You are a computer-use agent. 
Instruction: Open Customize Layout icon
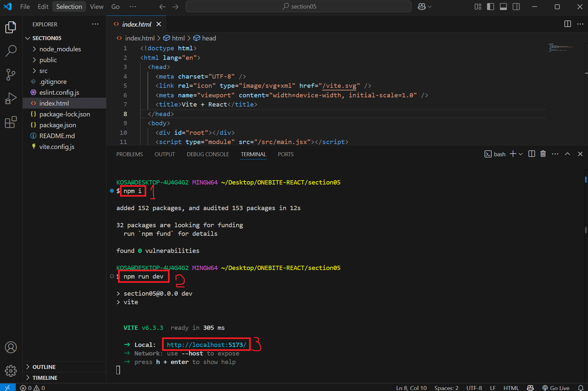coord(478,7)
